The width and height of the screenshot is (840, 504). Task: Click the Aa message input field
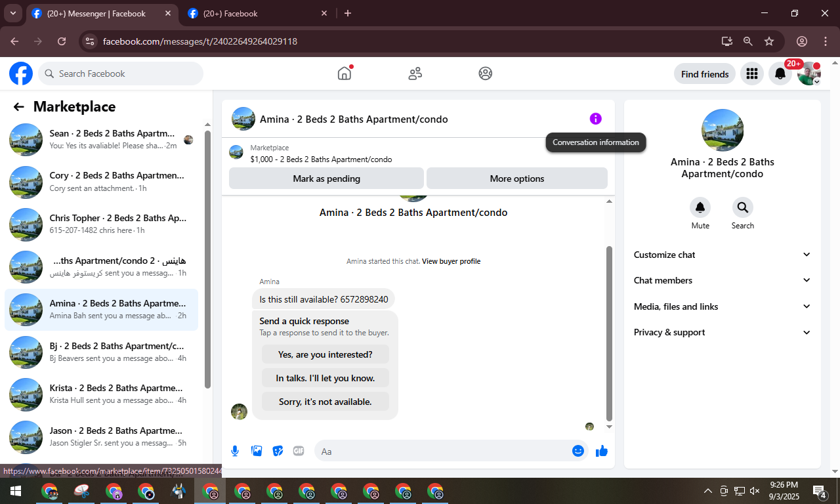[443, 451]
